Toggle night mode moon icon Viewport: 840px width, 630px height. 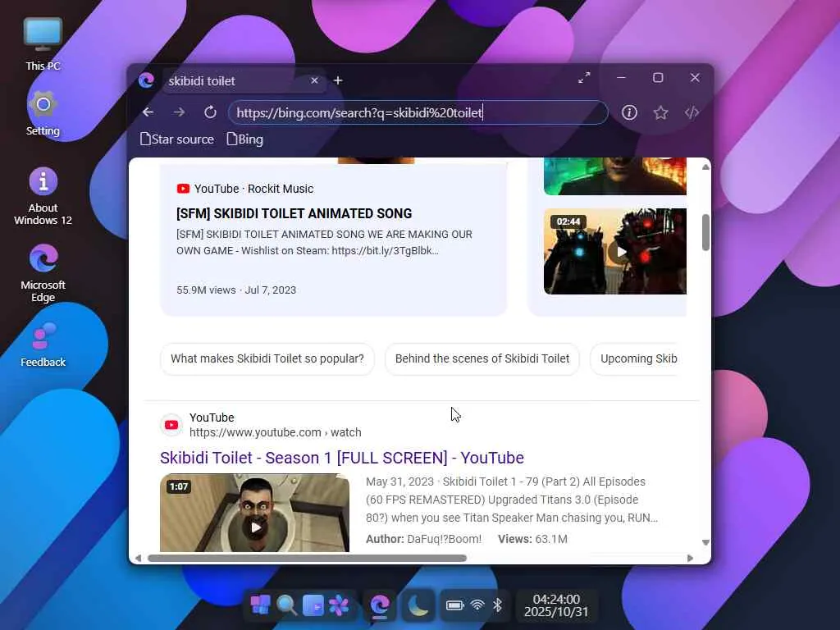[x=418, y=605]
